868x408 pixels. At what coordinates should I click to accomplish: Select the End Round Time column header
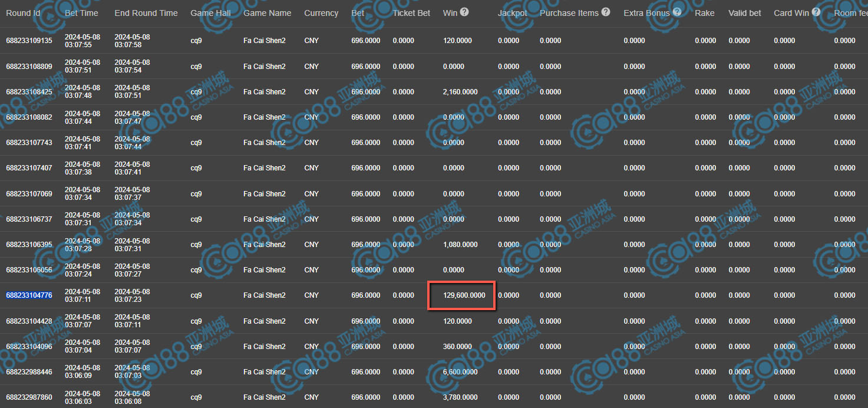pos(146,13)
